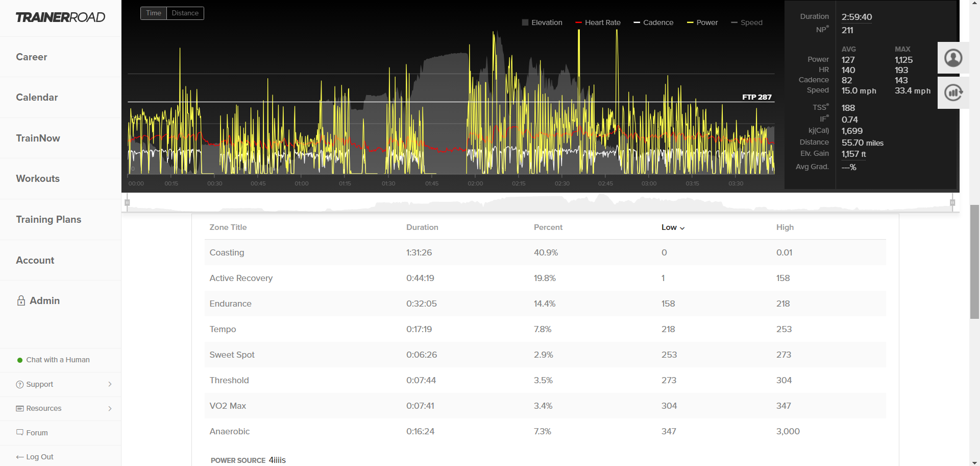Open Chat with a Human
The height and width of the screenshot is (466, 980).
pyautogui.click(x=58, y=360)
